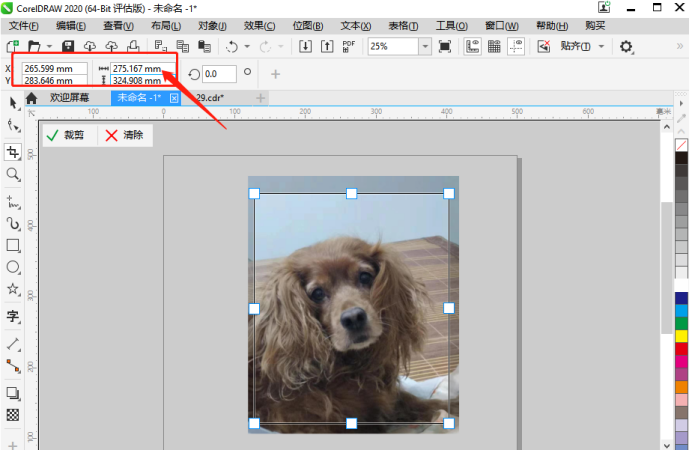Toggle the show guidelines button

pyautogui.click(x=516, y=47)
